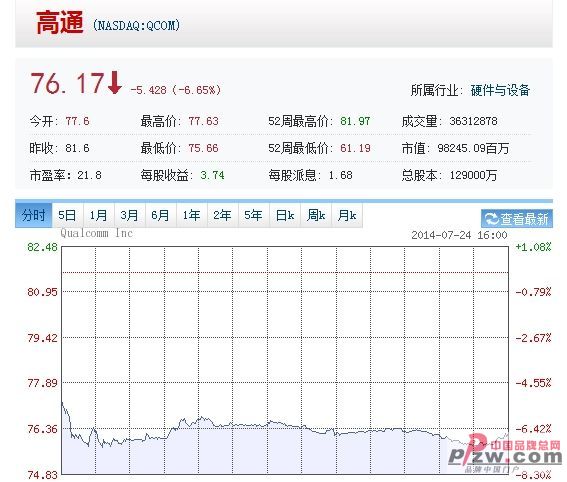
Task: Open the 硬件与设备 industry link
Action: coord(500,90)
